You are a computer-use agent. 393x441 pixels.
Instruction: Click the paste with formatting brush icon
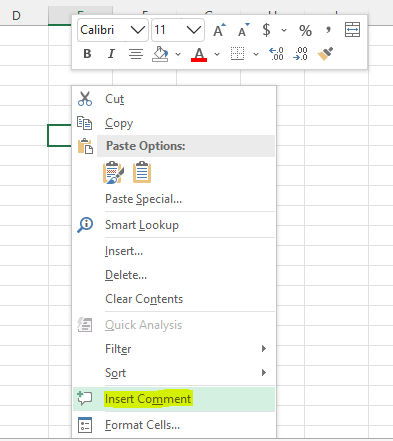[x=113, y=172]
